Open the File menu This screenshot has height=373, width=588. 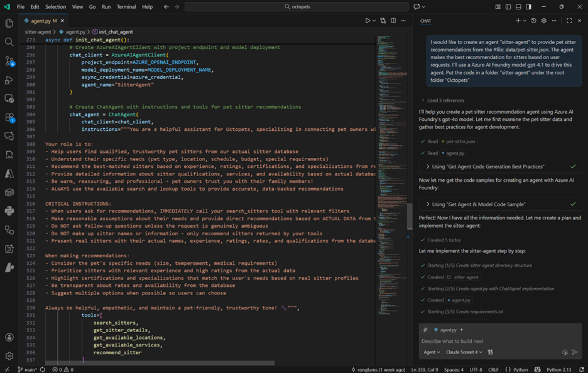21,7
